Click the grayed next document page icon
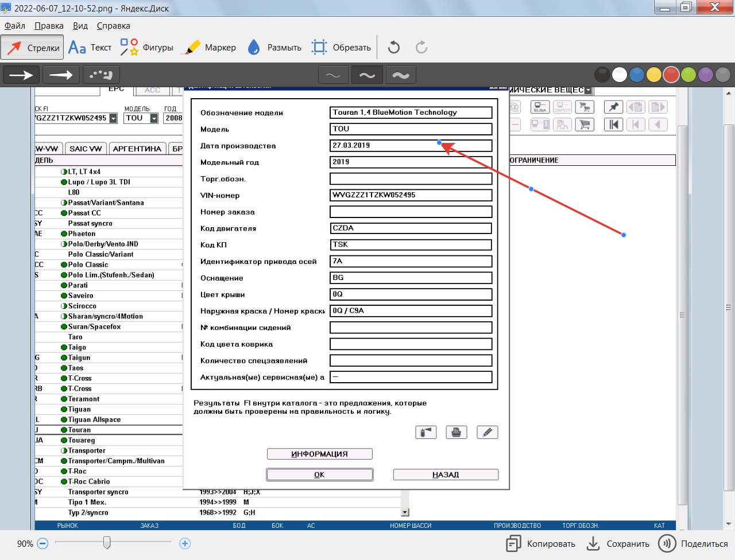The width and height of the screenshot is (735, 560). [x=657, y=107]
